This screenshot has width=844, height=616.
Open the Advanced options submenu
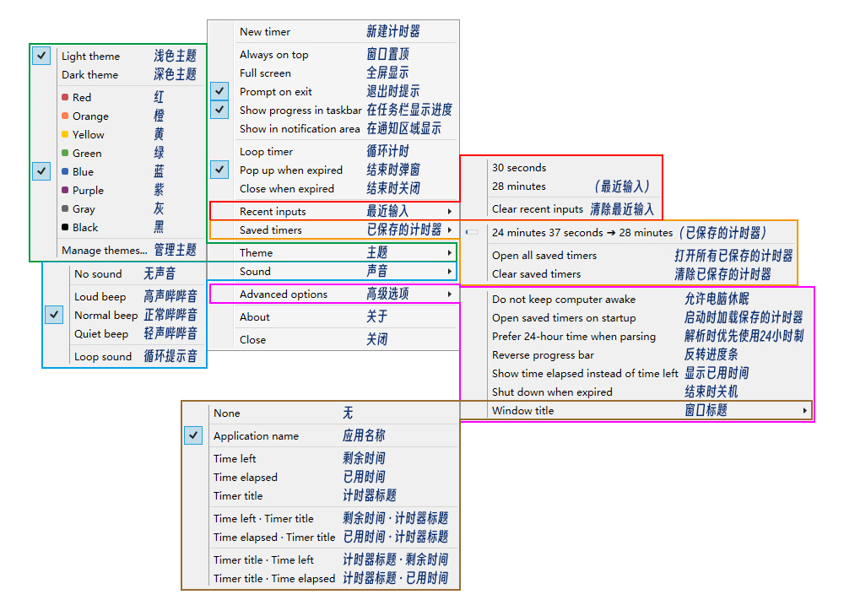pos(333,294)
